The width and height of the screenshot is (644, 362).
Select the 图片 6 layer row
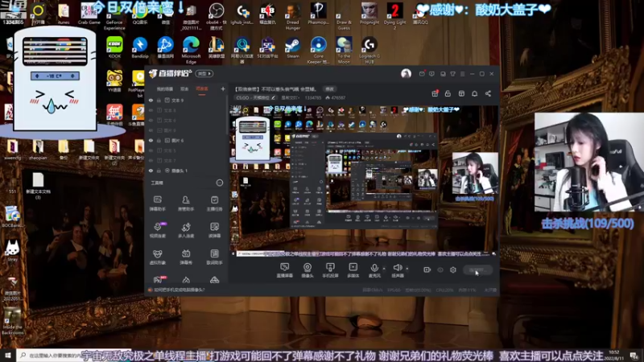(x=187, y=140)
